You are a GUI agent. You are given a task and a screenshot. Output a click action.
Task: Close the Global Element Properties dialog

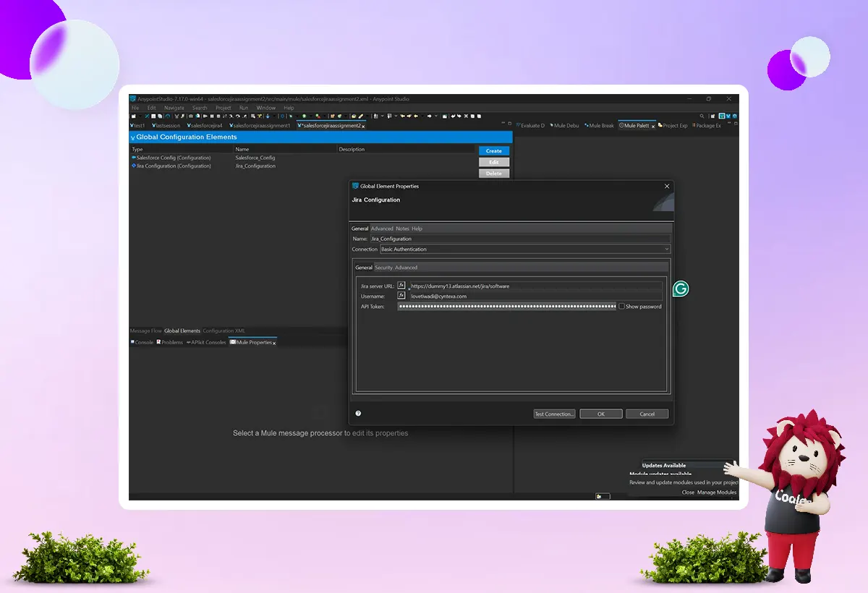click(667, 186)
